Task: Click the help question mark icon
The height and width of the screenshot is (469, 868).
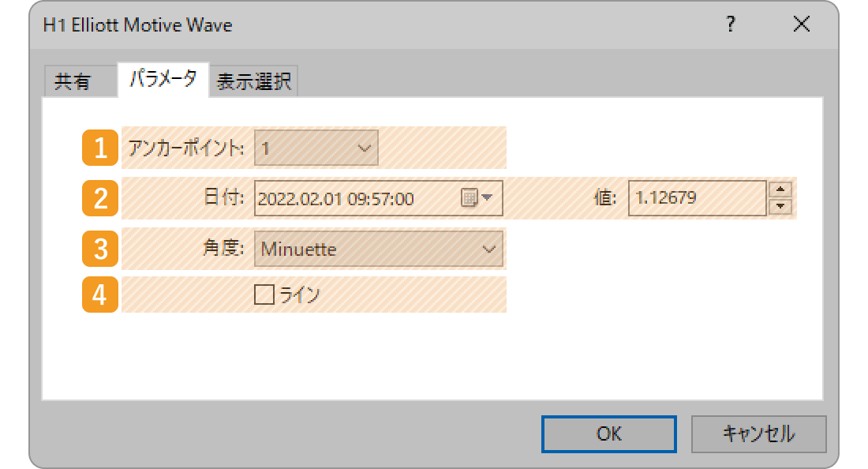Action: (731, 24)
